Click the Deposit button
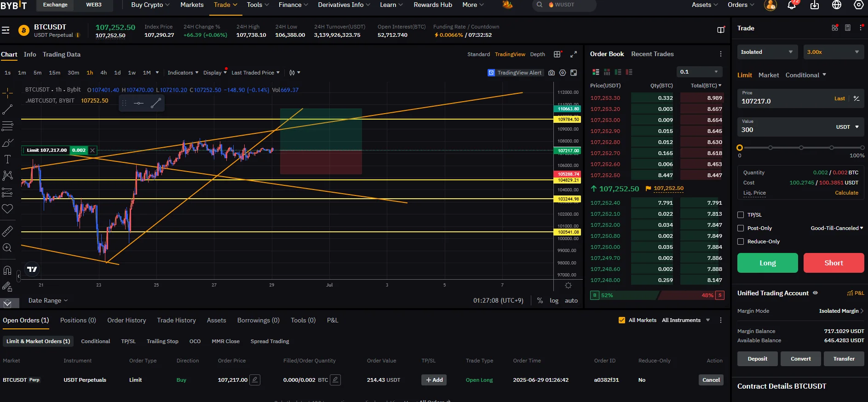This screenshot has height=402, width=868. point(758,359)
